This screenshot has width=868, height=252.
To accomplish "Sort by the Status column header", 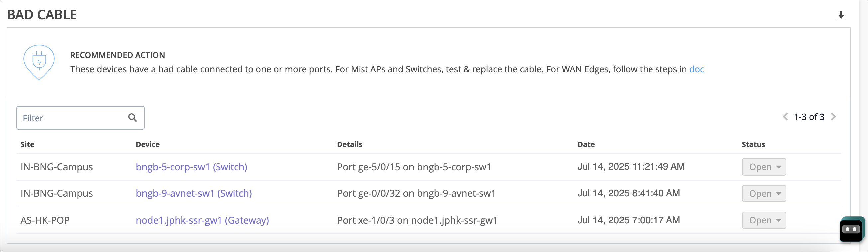I will [x=753, y=144].
